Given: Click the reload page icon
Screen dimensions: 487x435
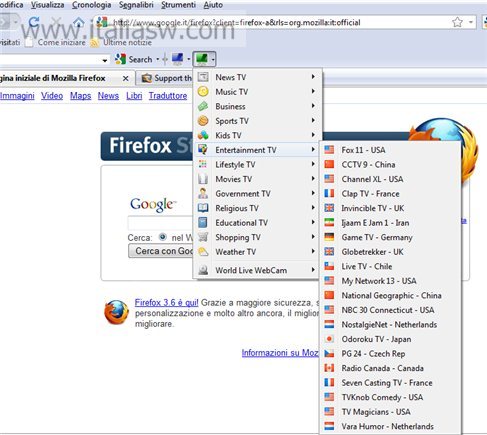Looking at the screenshot, I should click(34, 22).
